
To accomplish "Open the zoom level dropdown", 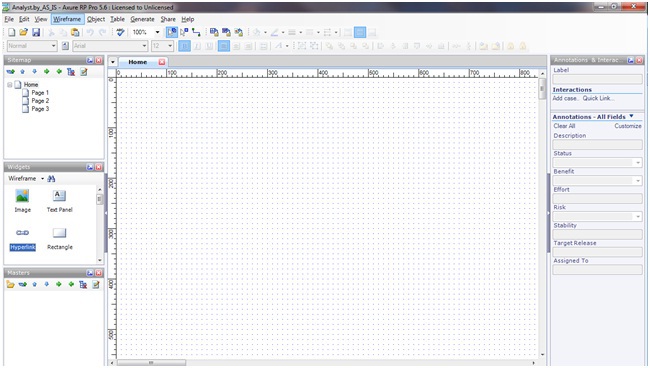I will [158, 32].
